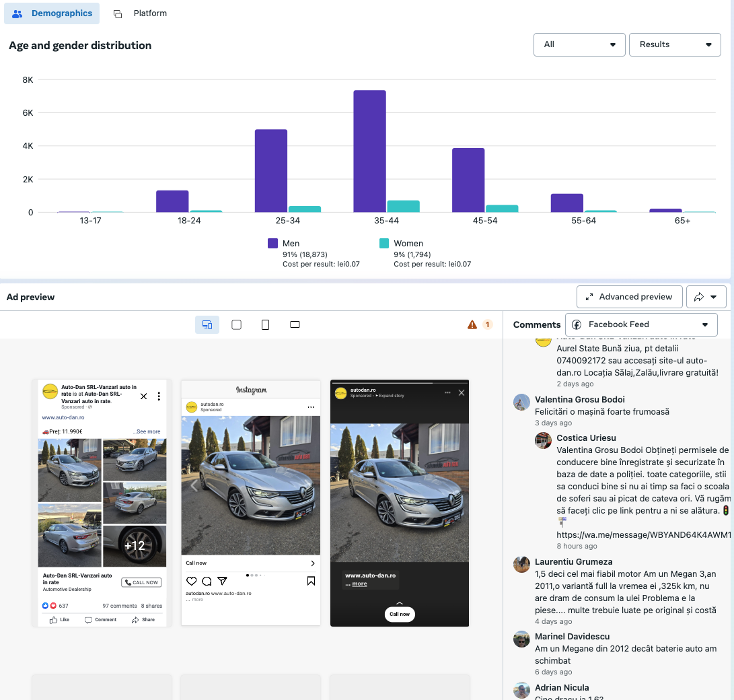Open Advanced preview
The height and width of the screenshot is (700, 734).
tap(629, 297)
